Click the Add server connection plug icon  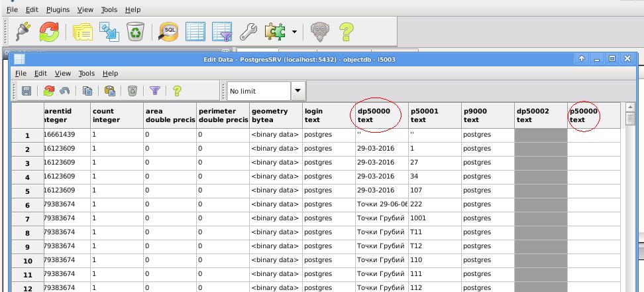pos(23,31)
